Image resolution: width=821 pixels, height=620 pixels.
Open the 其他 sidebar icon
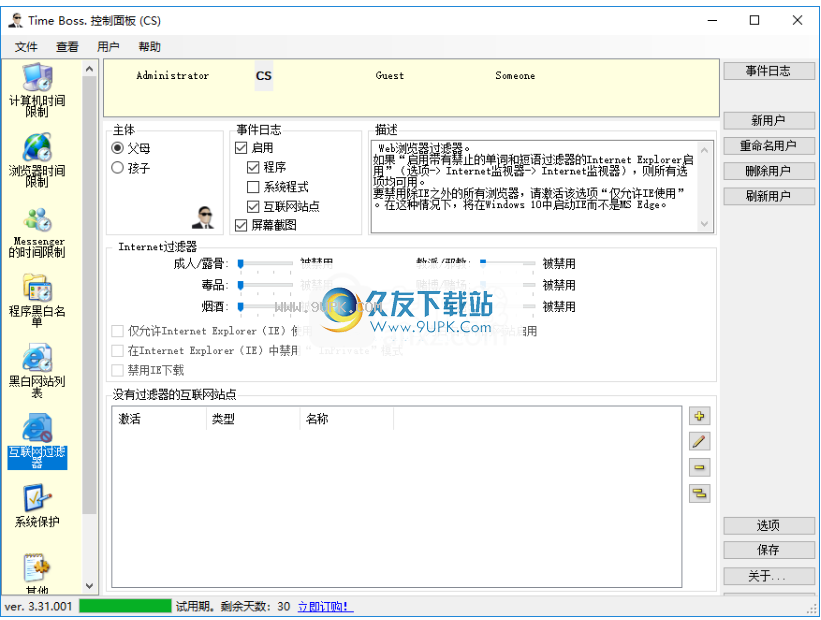pyautogui.click(x=37, y=574)
